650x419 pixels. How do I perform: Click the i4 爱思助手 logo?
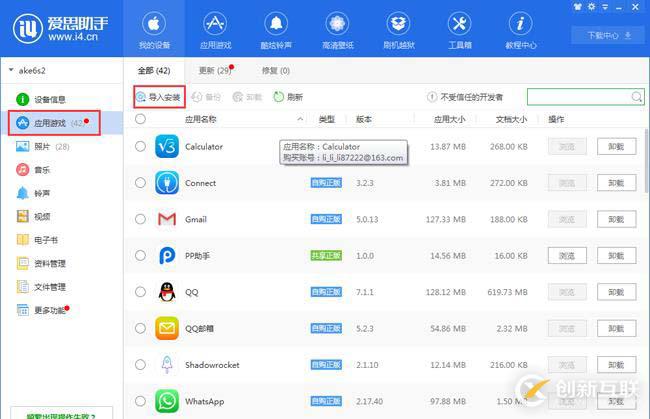click(x=60, y=28)
